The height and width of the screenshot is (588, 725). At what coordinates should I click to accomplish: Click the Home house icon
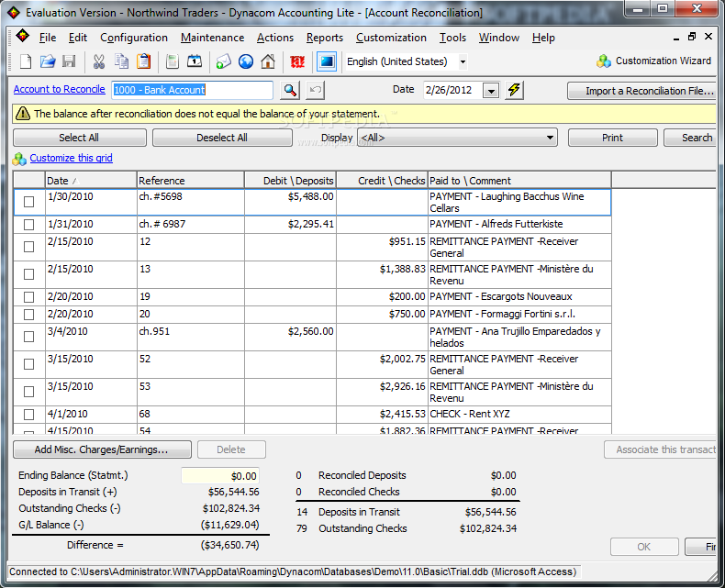268,61
